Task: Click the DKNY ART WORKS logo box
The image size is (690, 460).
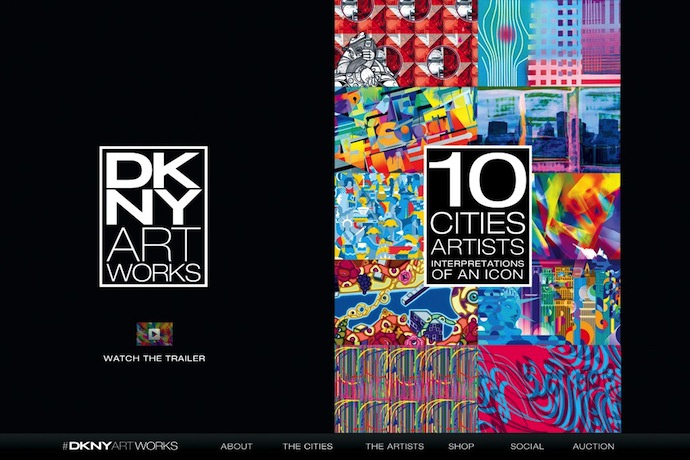Action: click(x=154, y=217)
